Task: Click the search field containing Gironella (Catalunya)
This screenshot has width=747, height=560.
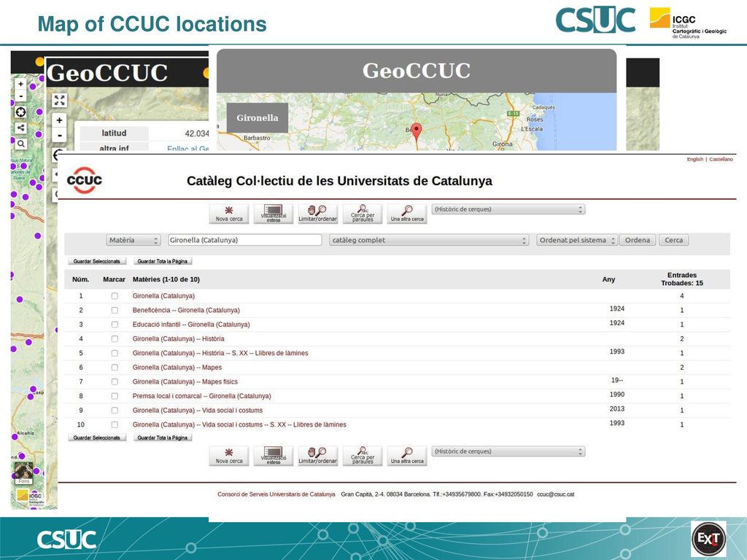Action: [245, 240]
